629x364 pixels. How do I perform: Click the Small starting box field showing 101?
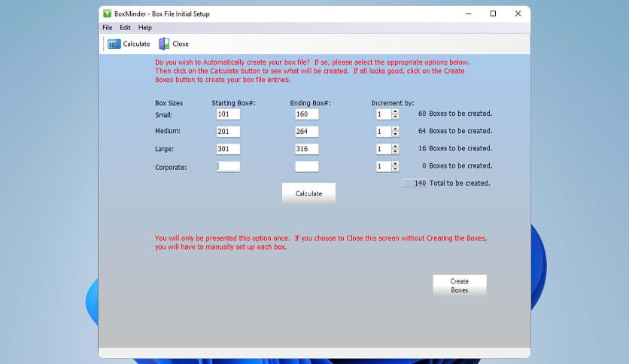[228, 114]
